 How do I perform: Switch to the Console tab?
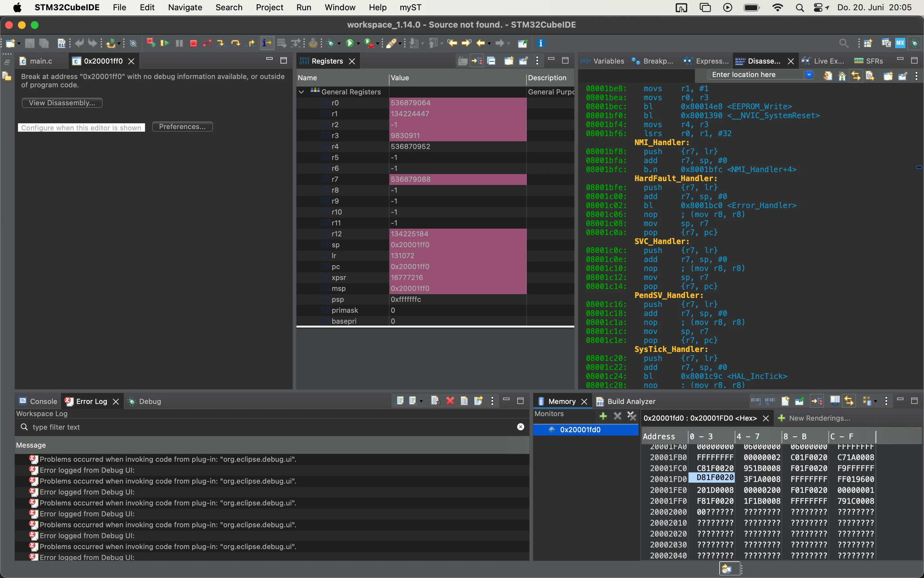point(38,401)
